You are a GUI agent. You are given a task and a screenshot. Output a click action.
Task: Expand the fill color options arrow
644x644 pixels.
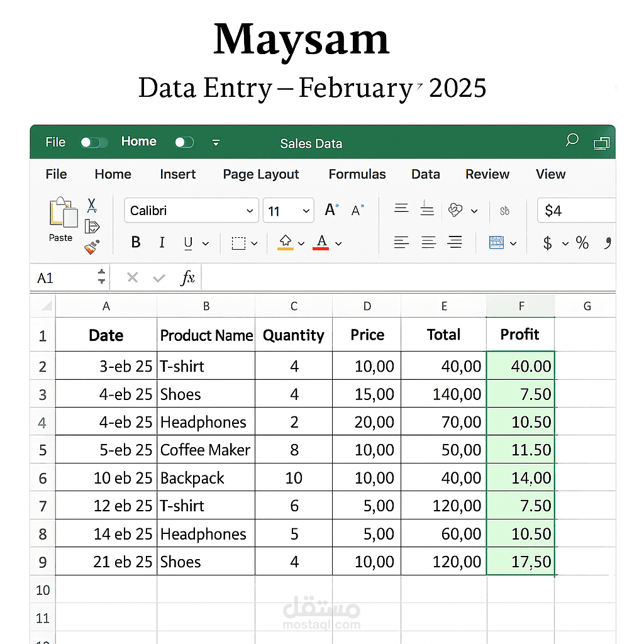(x=301, y=243)
